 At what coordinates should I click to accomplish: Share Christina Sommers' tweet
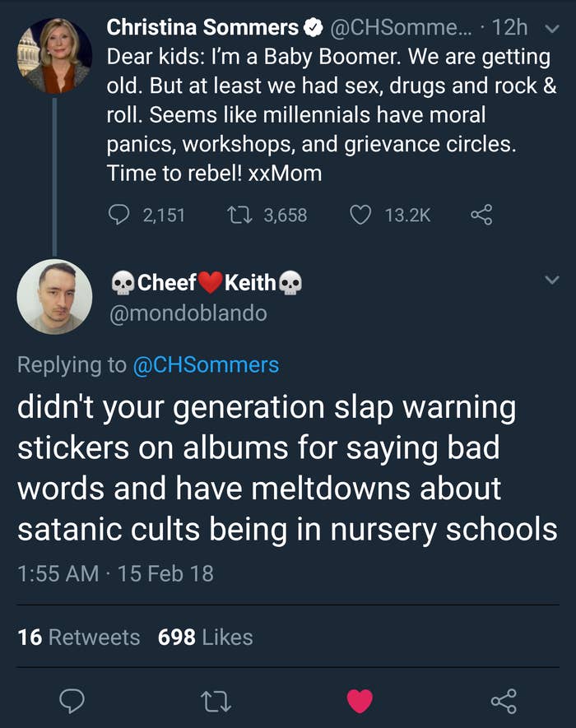click(481, 215)
